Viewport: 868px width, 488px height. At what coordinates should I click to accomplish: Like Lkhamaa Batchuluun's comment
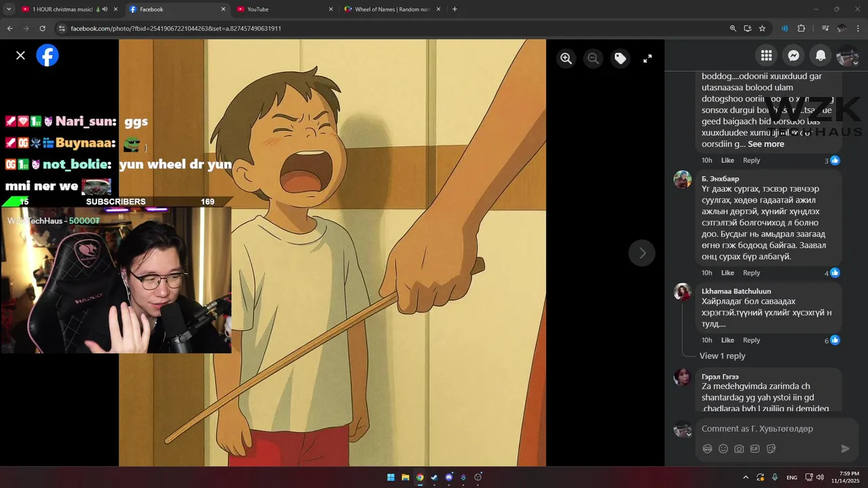click(x=728, y=340)
